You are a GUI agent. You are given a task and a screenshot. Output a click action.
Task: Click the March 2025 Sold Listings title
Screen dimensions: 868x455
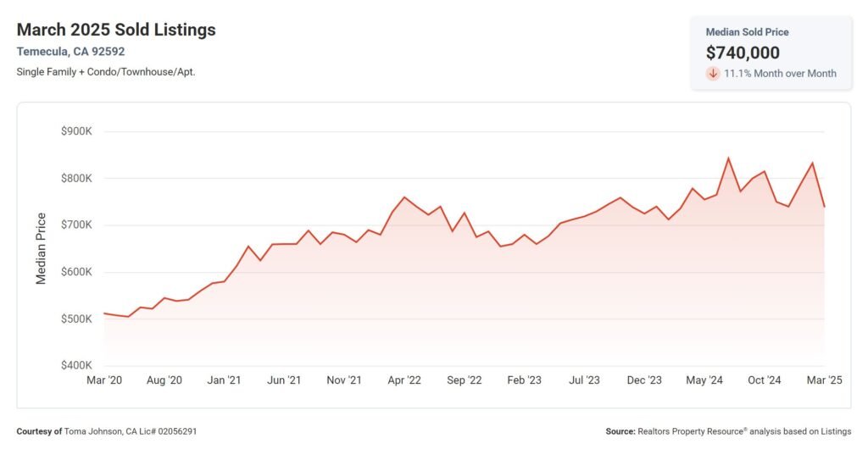click(x=116, y=30)
